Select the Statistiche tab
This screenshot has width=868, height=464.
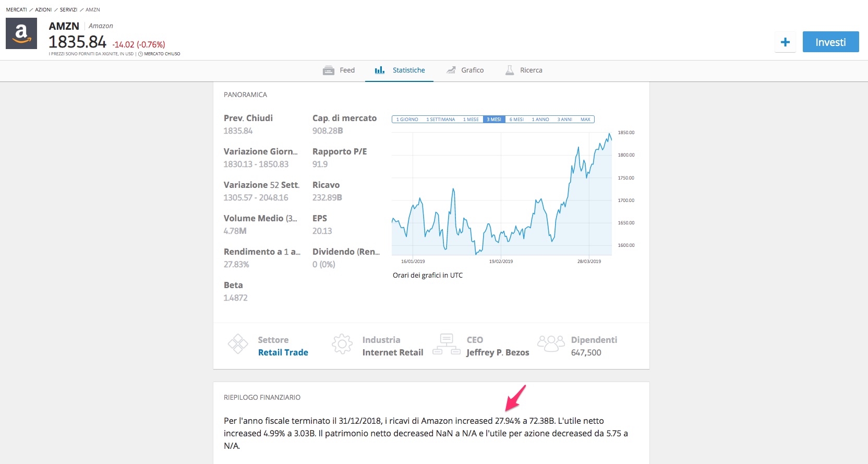(x=400, y=70)
